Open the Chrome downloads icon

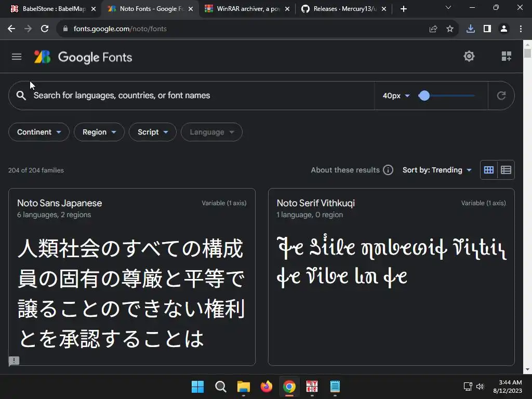pyautogui.click(x=471, y=29)
